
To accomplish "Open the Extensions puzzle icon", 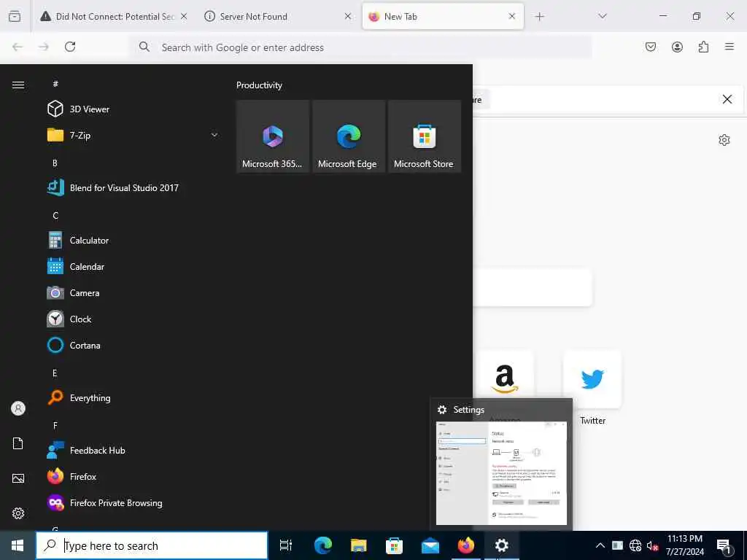I will tap(703, 47).
